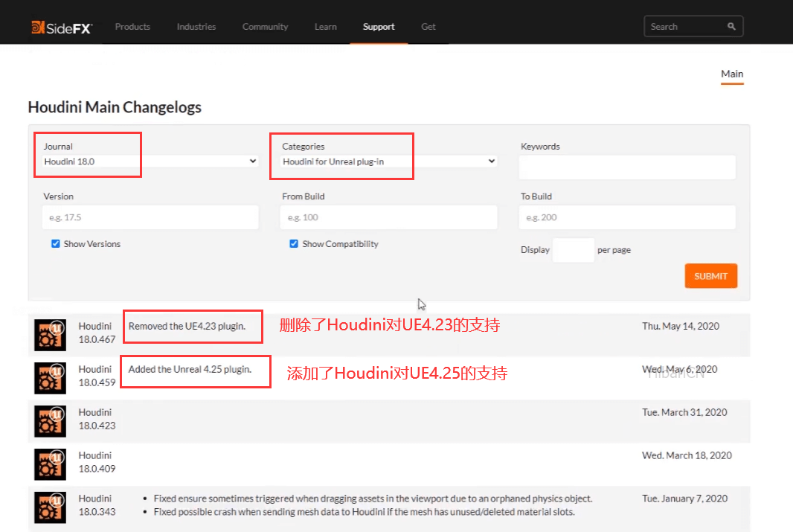The height and width of the screenshot is (532, 793).
Task: Click the Houdini 18.0.409 version text
Action: 97,462
